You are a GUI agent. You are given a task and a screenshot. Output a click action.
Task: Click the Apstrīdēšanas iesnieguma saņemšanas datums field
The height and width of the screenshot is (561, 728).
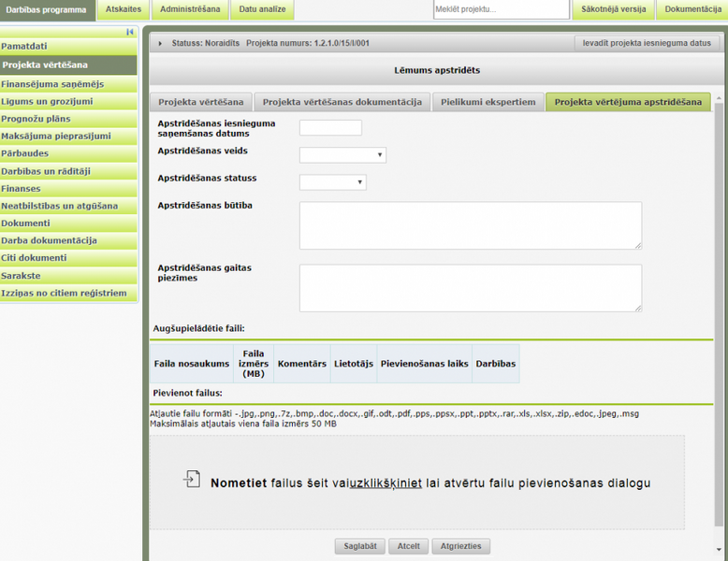(330, 128)
